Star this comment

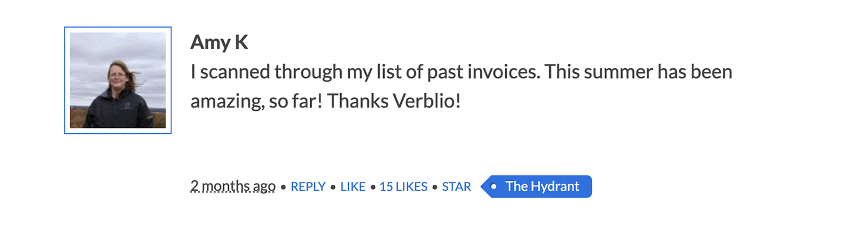(456, 186)
